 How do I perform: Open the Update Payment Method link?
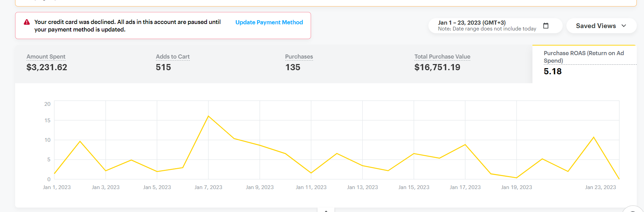tap(269, 22)
